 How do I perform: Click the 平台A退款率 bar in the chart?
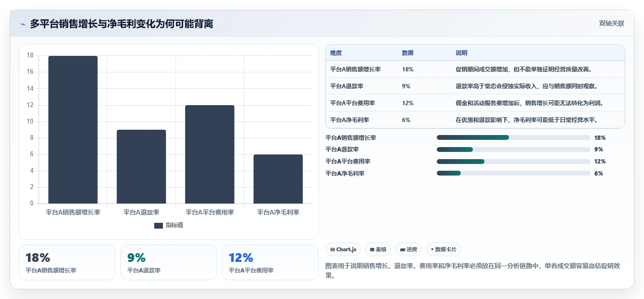point(141,167)
